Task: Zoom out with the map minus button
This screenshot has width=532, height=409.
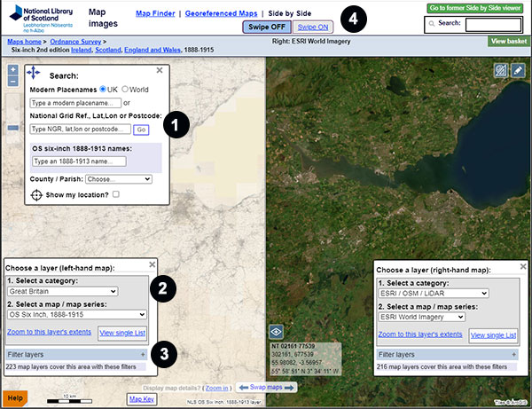Action: click(13, 81)
